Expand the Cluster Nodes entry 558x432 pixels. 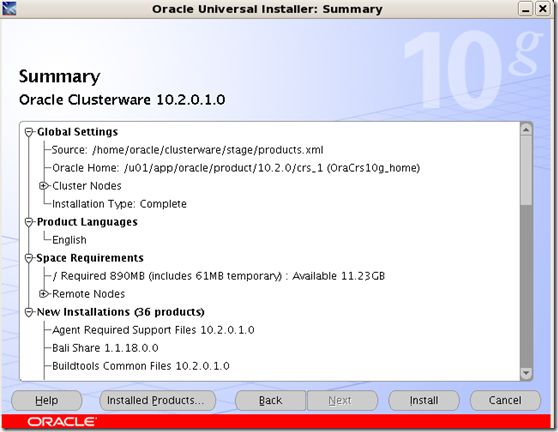43,186
